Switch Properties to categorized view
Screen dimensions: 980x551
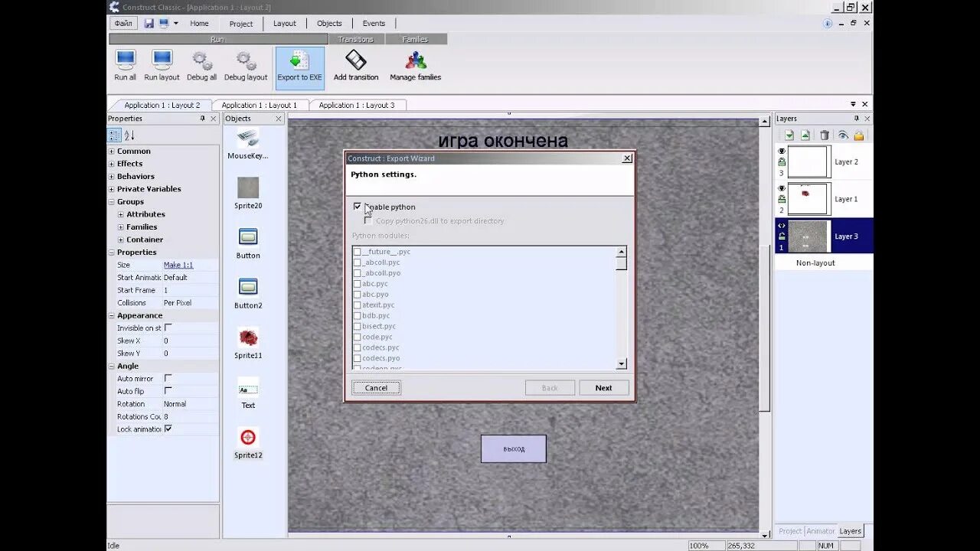point(114,135)
